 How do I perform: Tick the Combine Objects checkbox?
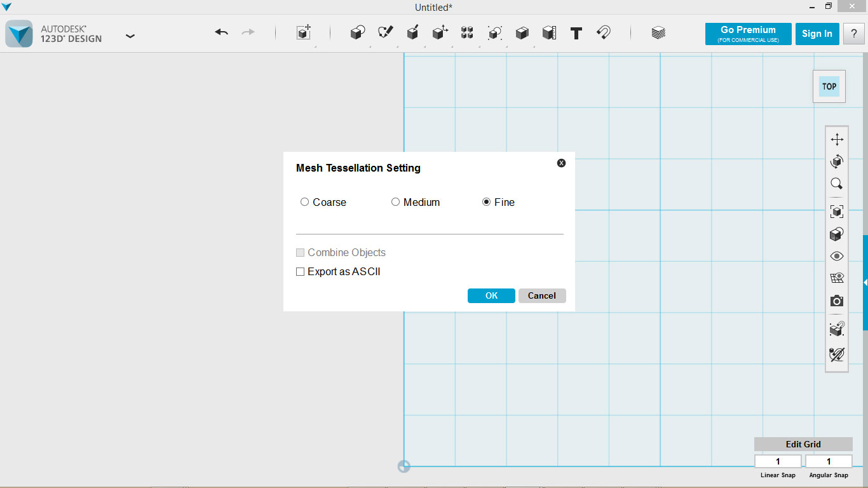coord(301,253)
